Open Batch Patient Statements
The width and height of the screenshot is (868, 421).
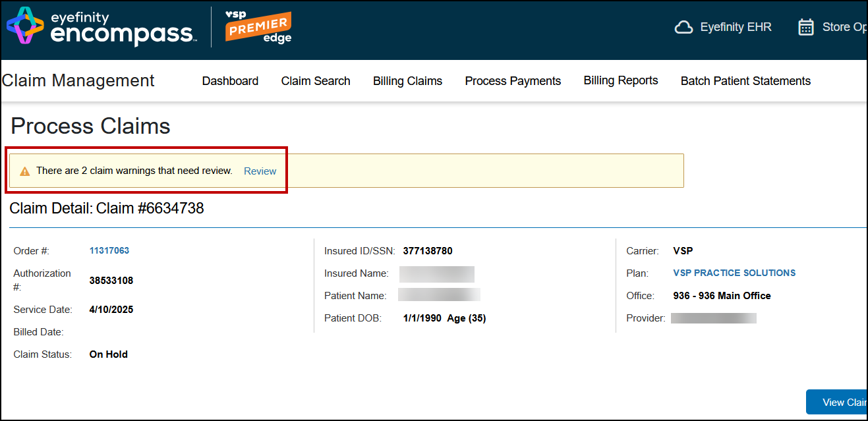(745, 81)
